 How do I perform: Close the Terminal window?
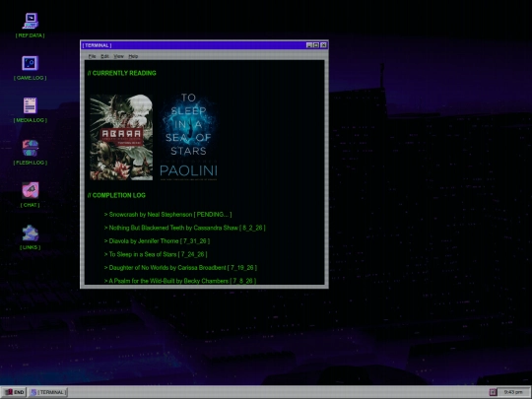(324, 45)
